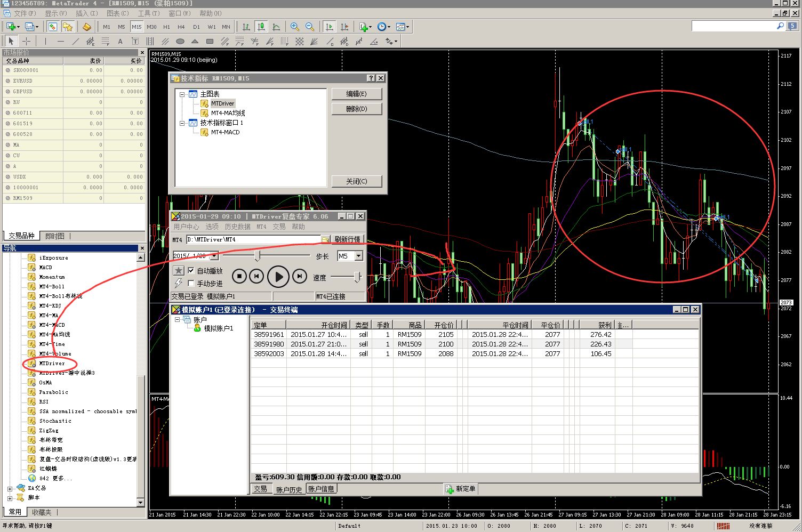Viewport: 802px width, 532px height.
Task: Select the text label 'A' drawing tool
Action: pyautogui.click(x=120, y=41)
